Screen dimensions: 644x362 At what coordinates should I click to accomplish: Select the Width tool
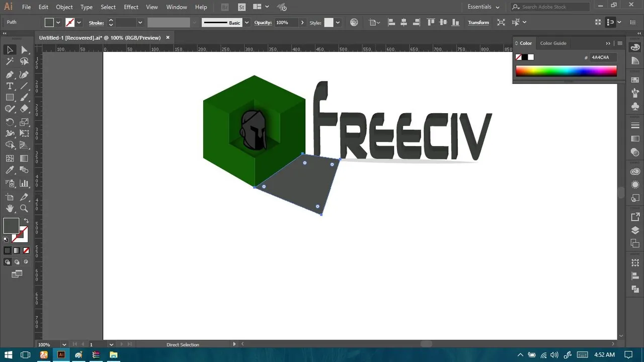10,133
